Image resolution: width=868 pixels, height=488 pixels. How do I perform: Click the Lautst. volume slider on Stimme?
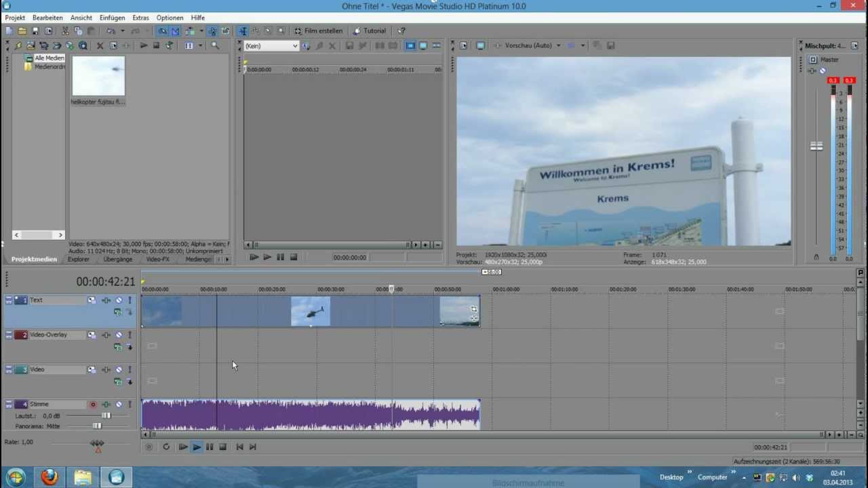coord(106,415)
